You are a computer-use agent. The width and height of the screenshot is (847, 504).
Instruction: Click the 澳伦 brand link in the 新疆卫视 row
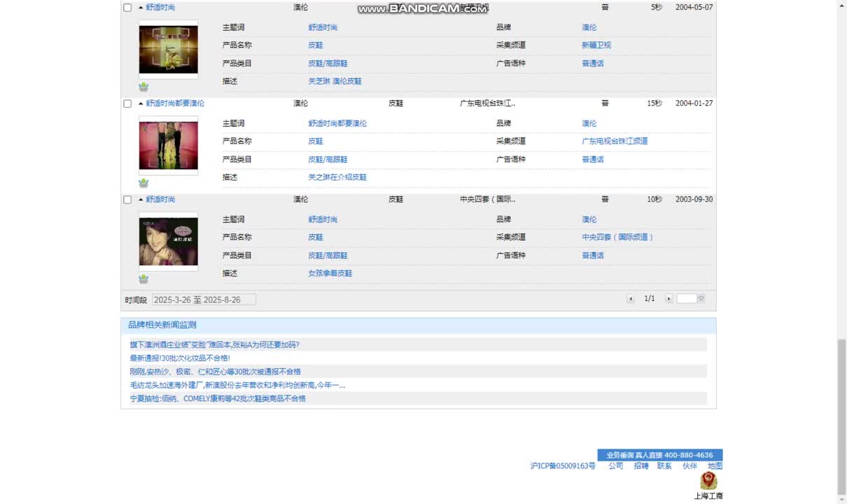589,27
